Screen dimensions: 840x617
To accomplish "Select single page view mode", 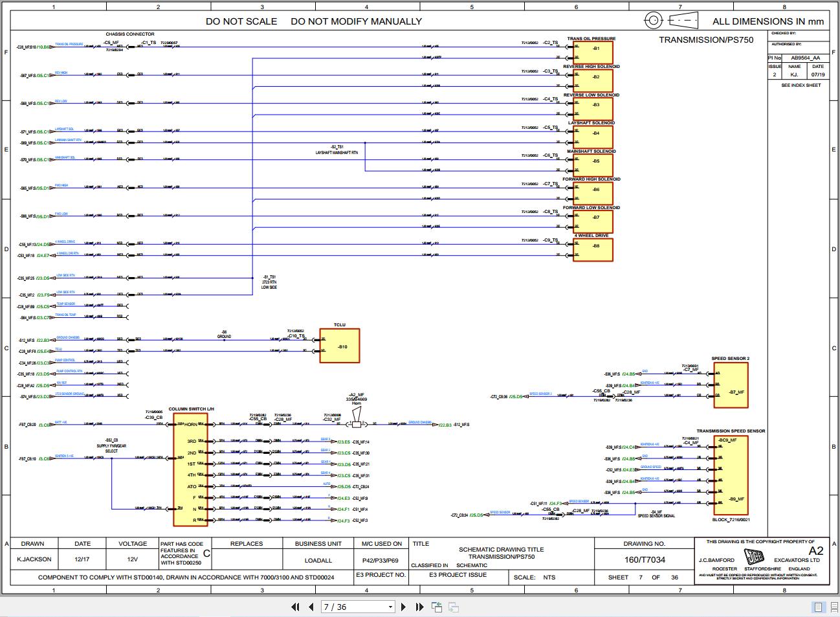I will (819, 607).
